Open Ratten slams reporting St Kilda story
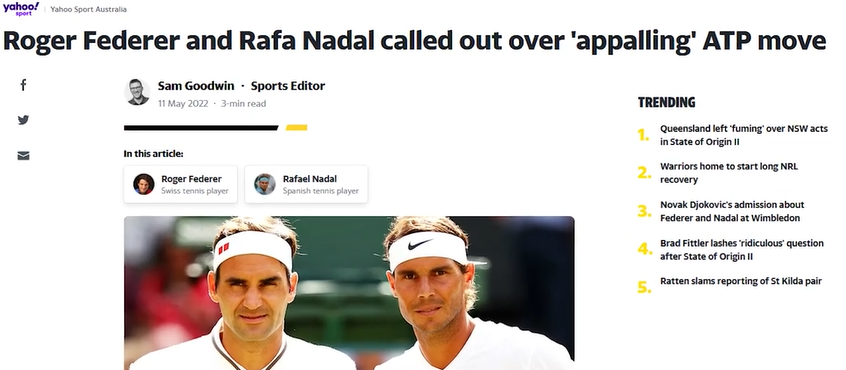 (x=741, y=281)
